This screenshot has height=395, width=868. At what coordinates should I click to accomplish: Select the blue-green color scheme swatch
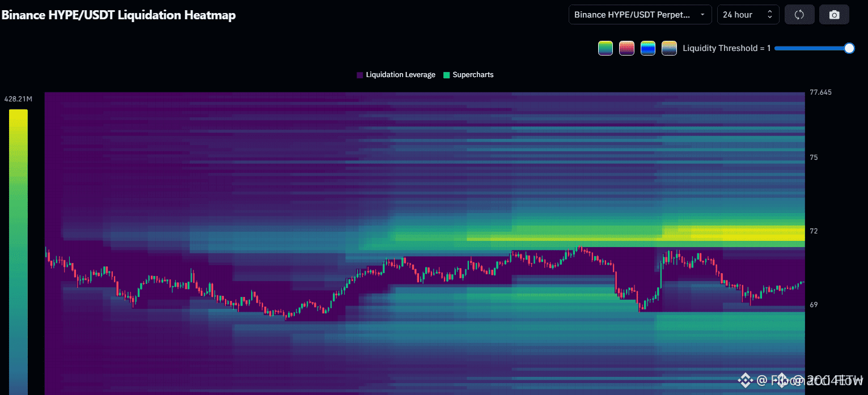[648, 48]
